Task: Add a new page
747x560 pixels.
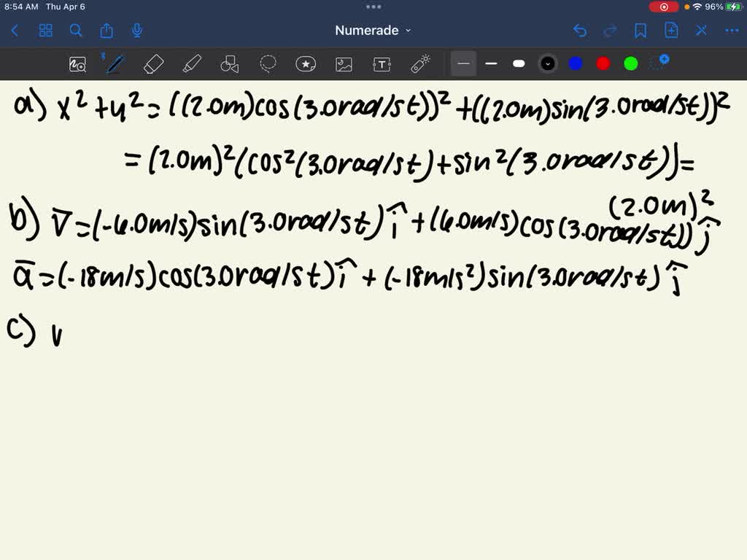Action: point(672,30)
